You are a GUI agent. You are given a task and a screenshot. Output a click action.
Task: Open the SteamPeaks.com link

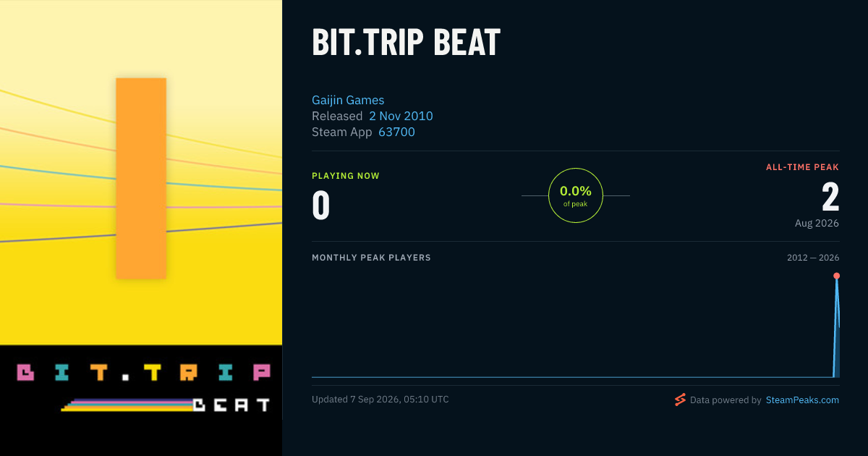[802, 400]
